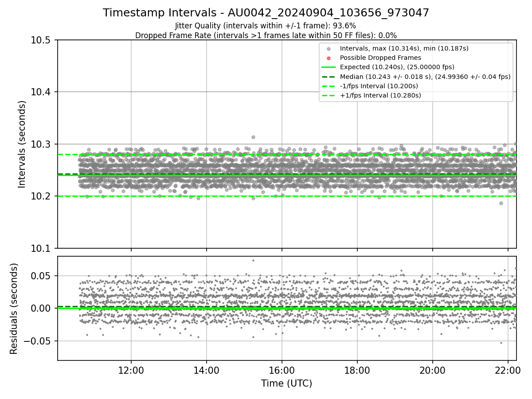The image size is (532, 399).
Task: Click the legend entry 'Expected (10.240s), (25.00000 fps)'
Action: (x=397, y=67)
